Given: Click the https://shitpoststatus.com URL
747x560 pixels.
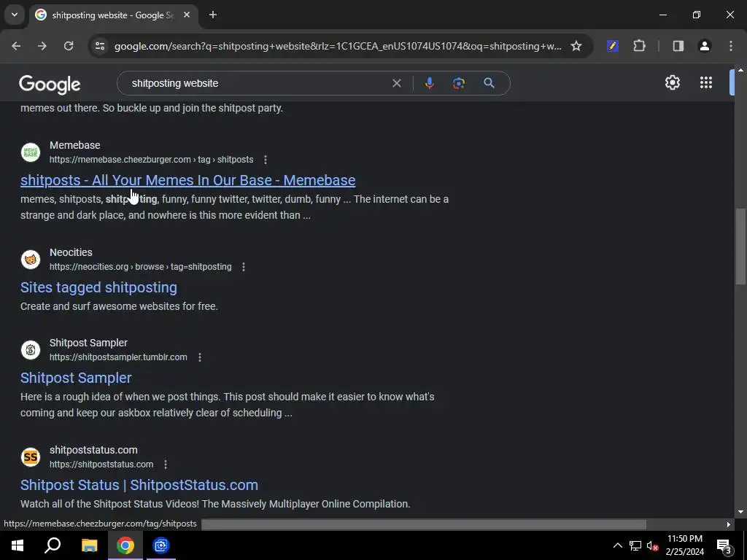Looking at the screenshot, I should pos(101,464).
